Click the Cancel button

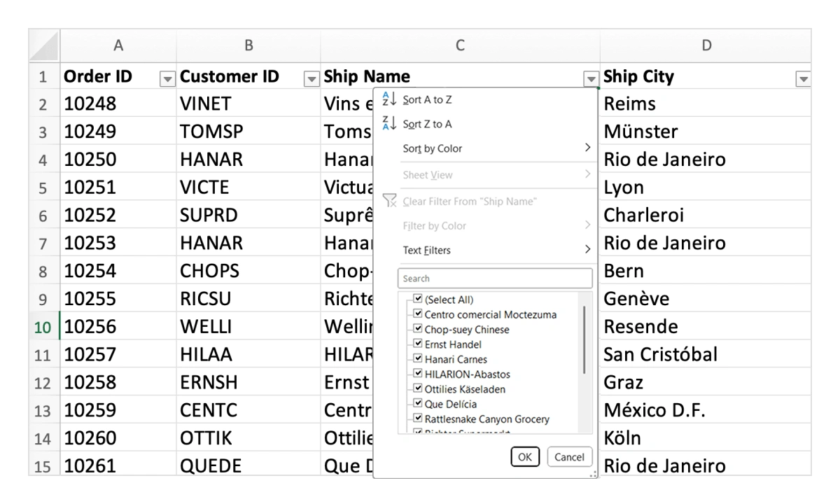tap(568, 456)
